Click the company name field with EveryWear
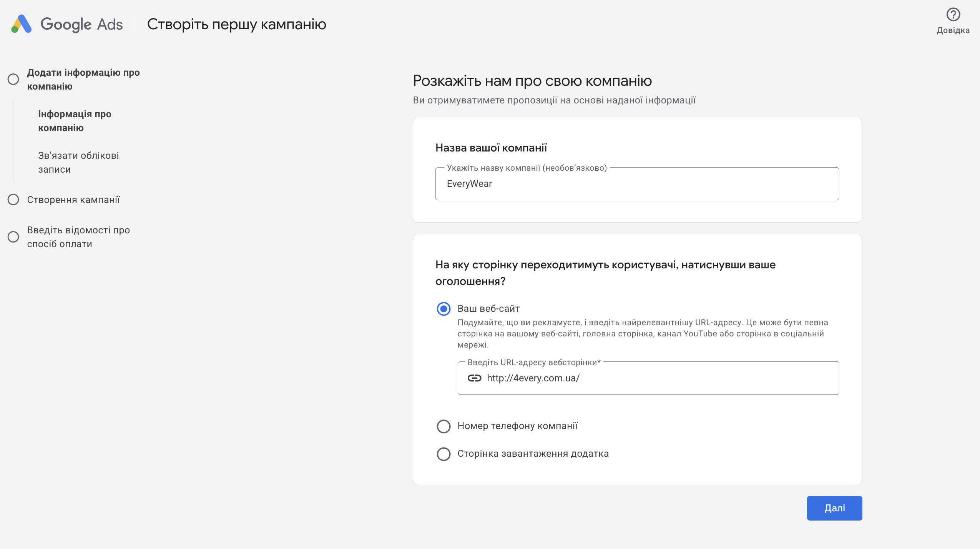The image size is (980, 549). click(x=636, y=184)
